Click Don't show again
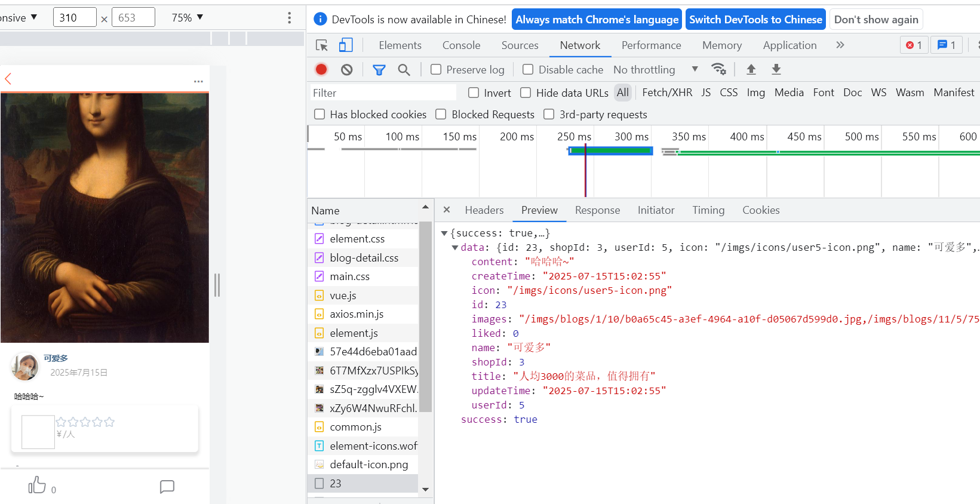The width and height of the screenshot is (980, 504). coord(876,19)
